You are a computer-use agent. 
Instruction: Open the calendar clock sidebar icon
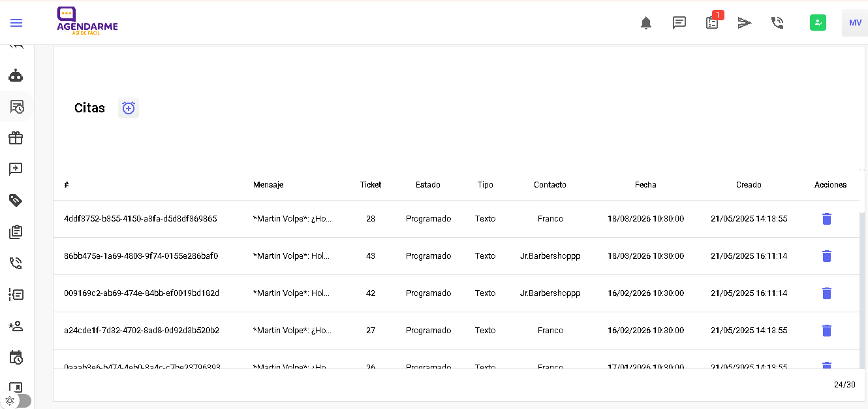click(16, 357)
